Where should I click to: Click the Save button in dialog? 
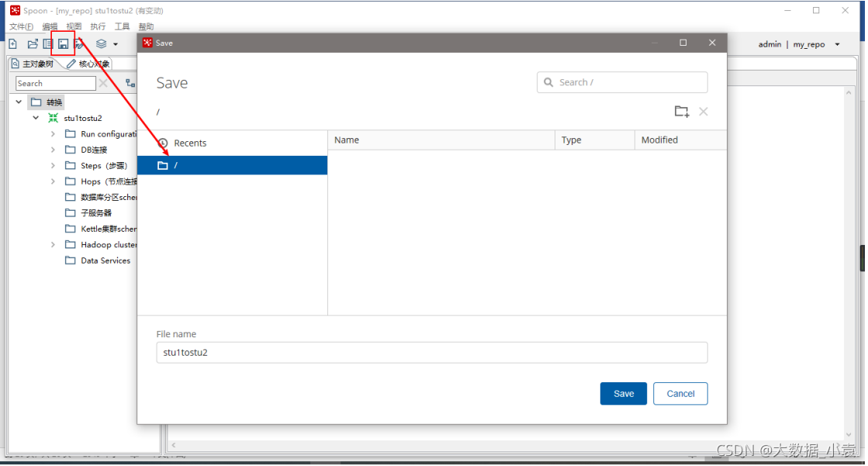[x=624, y=393]
